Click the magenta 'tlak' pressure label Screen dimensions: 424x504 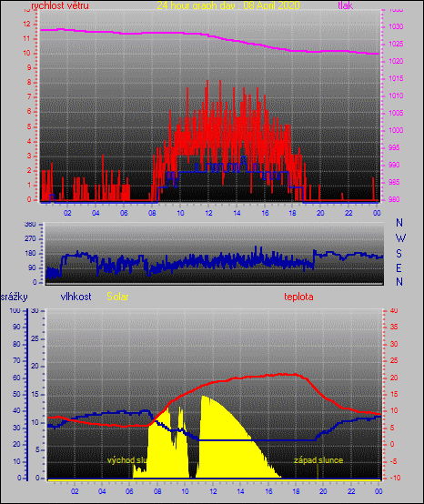(346, 5)
